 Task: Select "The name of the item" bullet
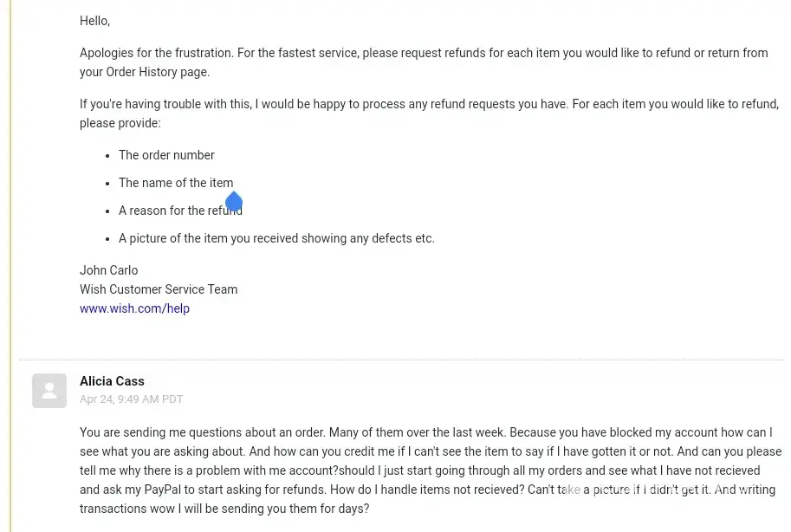coord(176,183)
